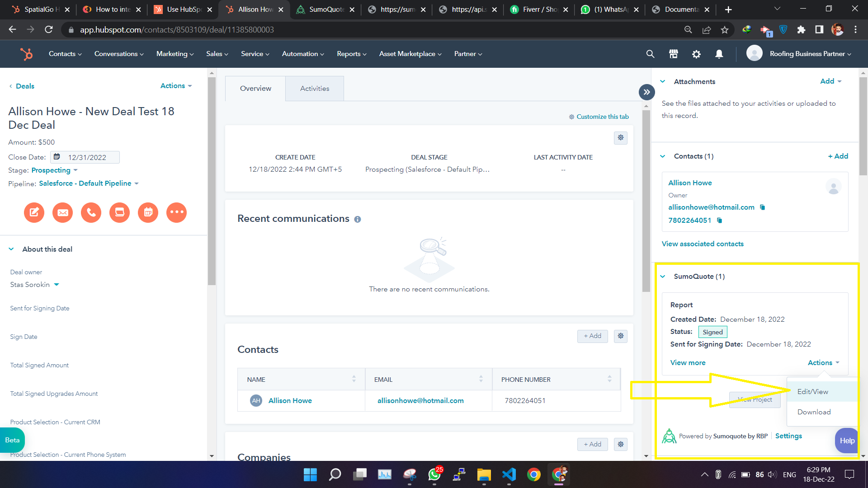Open Allison Howe in contacts table
The height and width of the screenshot is (488, 868).
click(x=290, y=401)
